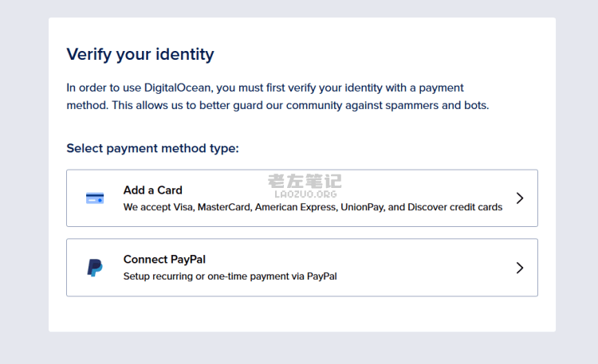This screenshot has height=364, width=598.
Task: Click the Chinese watermark logo characters
Action: [305, 182]
